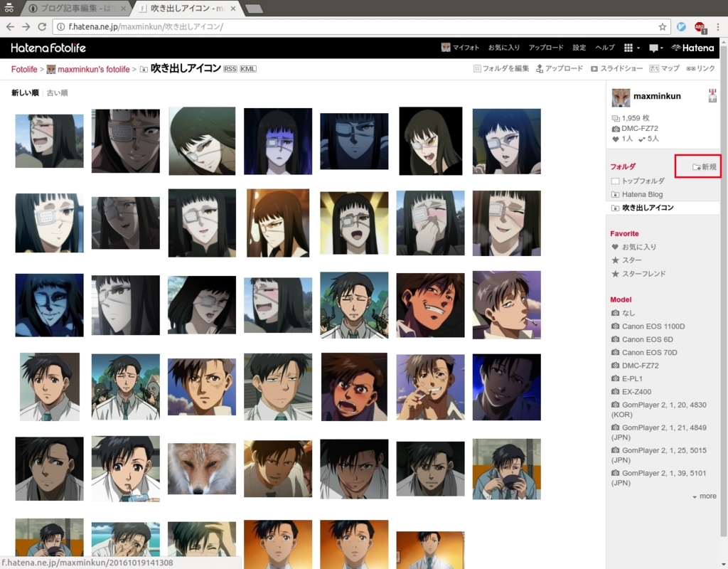Open man drinking juice box thumbnail

(125, 469)
